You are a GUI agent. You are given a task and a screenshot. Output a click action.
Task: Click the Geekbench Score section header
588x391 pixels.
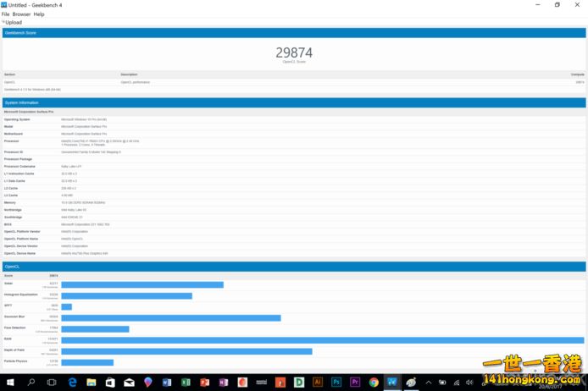[x=294, y=33]
